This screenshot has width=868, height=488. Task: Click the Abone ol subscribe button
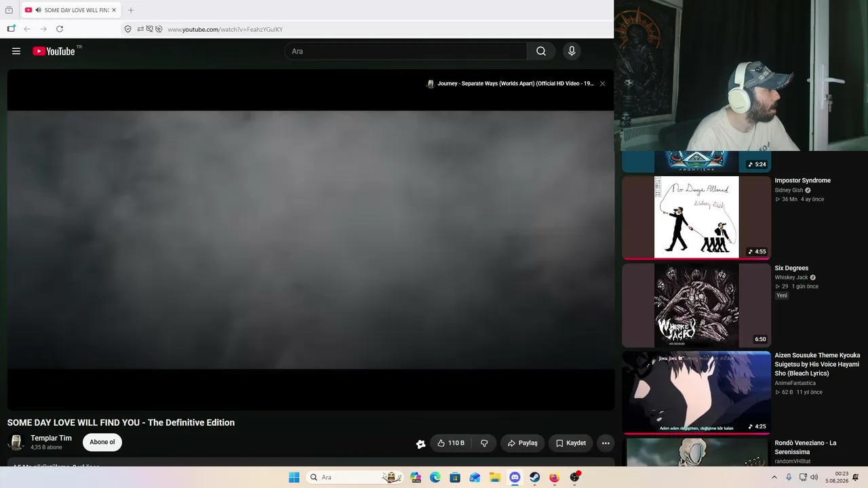(x=102, y=443)
